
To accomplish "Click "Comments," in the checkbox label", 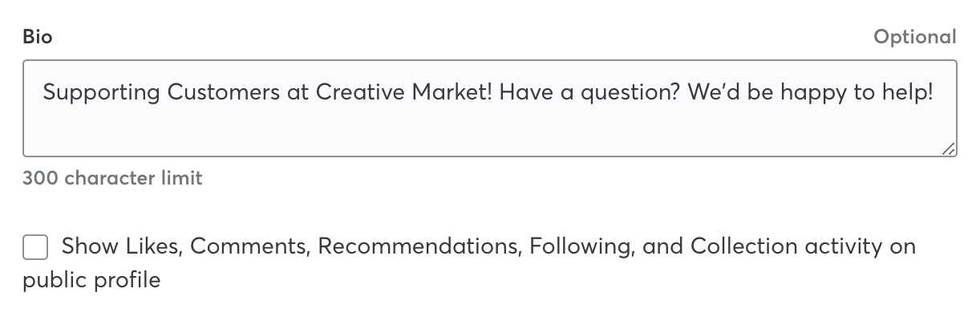I will click(x=250, y=246).
